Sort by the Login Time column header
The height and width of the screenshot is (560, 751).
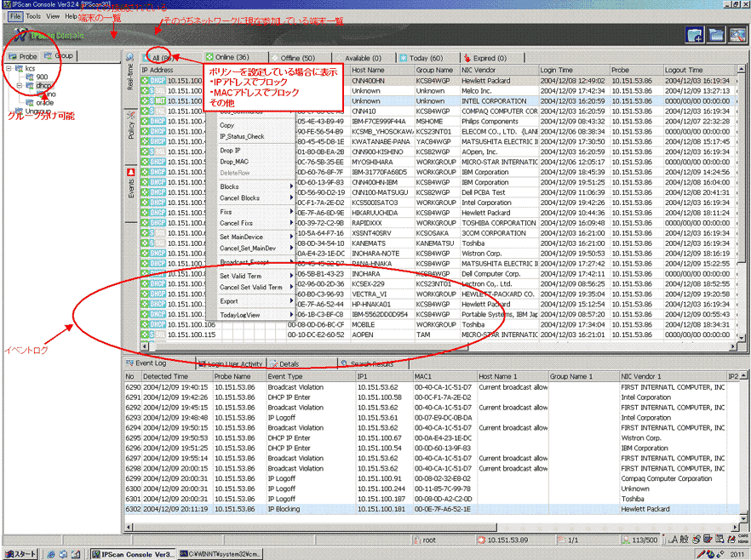(x=574, y=70)
